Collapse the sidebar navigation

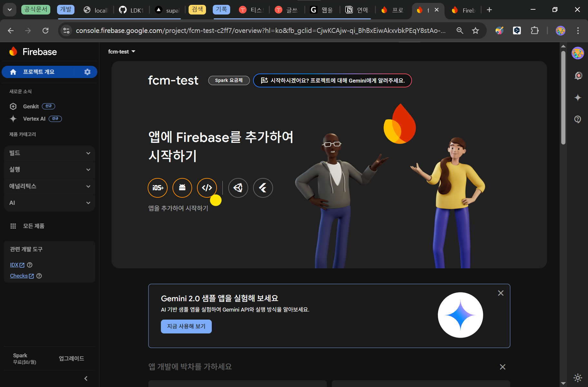86,379
